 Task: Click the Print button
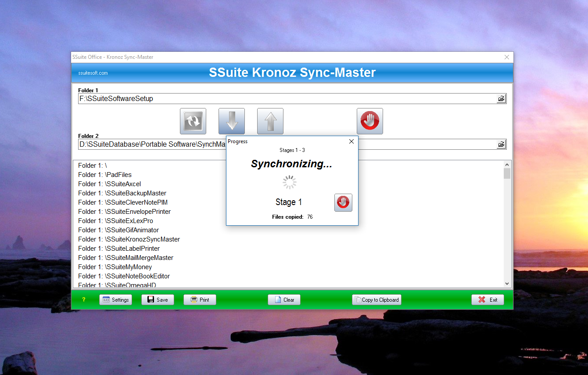[x=200, y=300]
